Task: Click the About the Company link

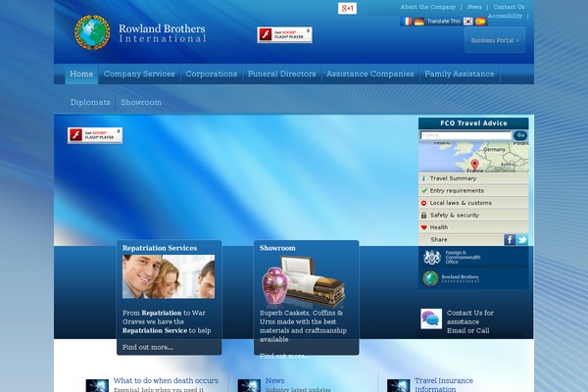Action: tap(428, 7)
